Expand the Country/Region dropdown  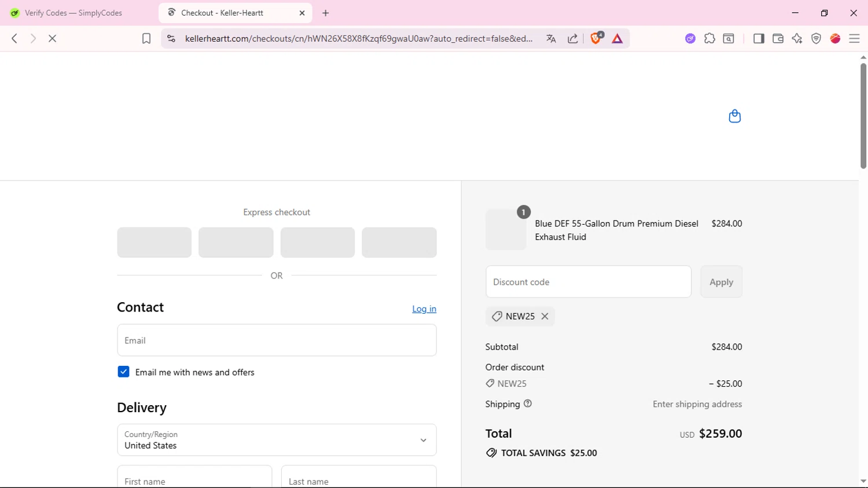click(277, 440)
